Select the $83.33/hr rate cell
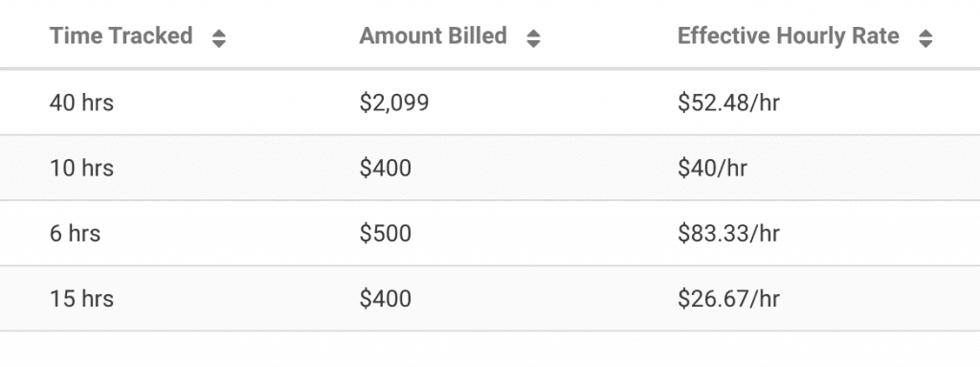980x367 pixels. [728, 234]
